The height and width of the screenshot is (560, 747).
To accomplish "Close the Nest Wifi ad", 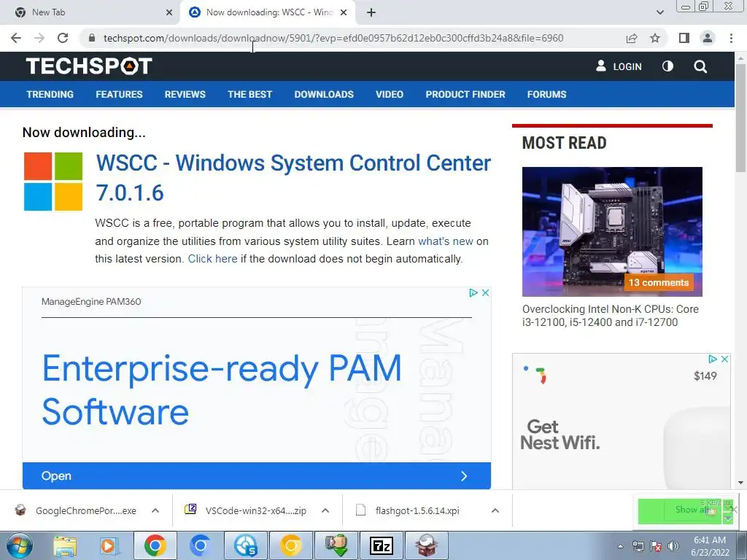I will [724, 359].
